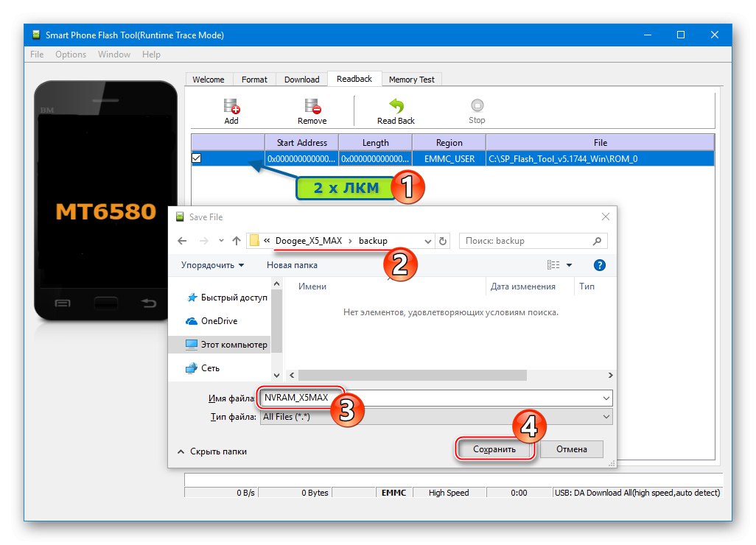Screen dimensions: 756x545
Task: Open the File menu
Action: coord(37,54)
